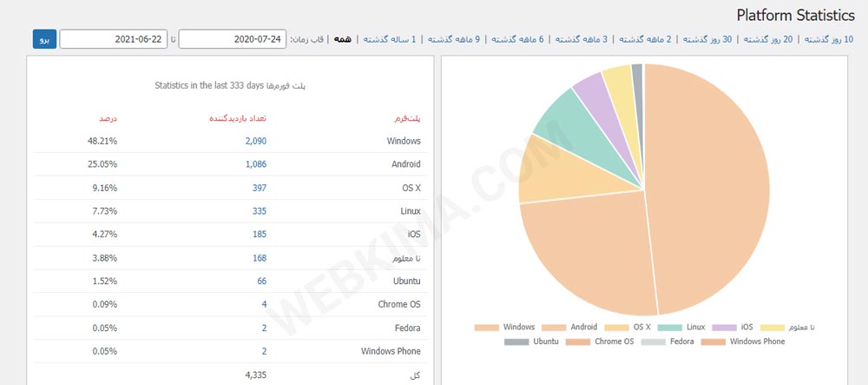Screen dimensions: 868x385
Task: Click the Windows platform name in table
Action: (404, 142)
